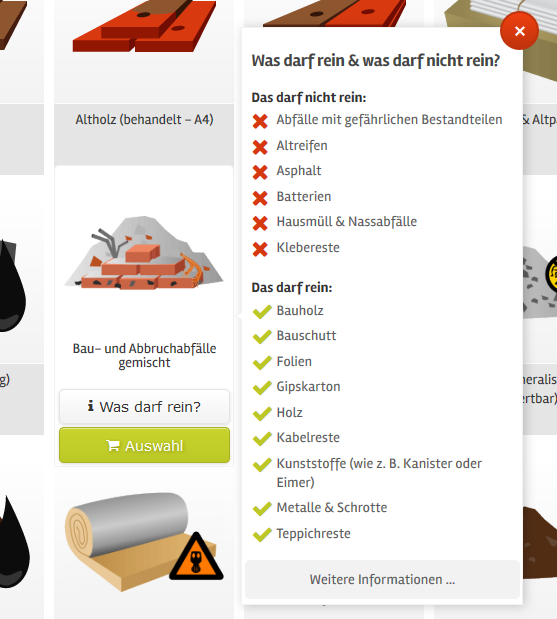Select waste type via green 'Auswahl' button

pos(144,445)
